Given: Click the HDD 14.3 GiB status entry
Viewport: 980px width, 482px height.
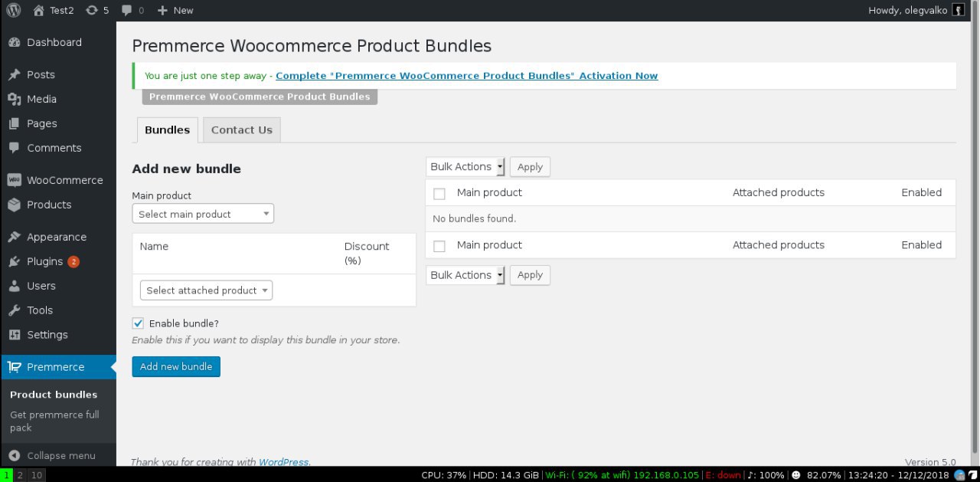Looking at the screenshot, I should pyautogui.click(x=505, y=475).
